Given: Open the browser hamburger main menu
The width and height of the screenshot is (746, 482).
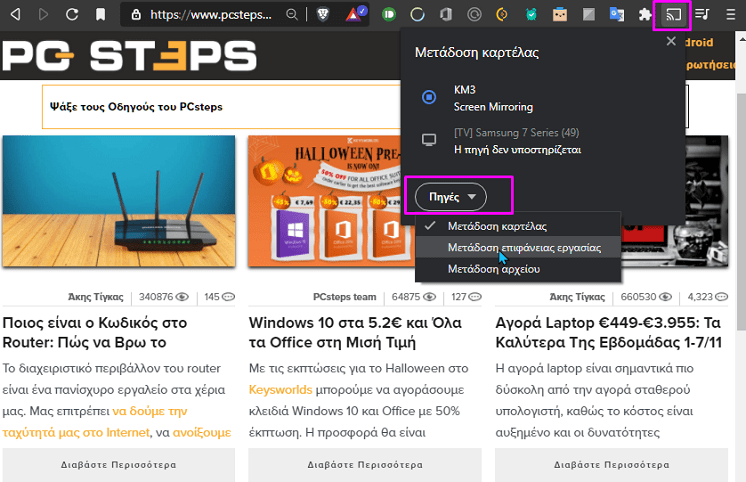Looking at the screenshot, I should (x=730, y=15).
